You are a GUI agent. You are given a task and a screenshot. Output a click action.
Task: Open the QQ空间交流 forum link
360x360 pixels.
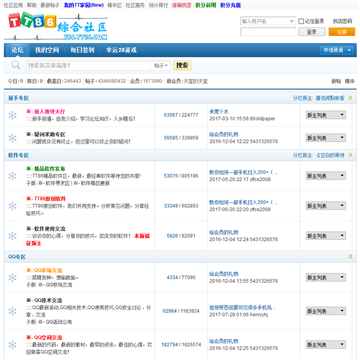click(48, 338)
